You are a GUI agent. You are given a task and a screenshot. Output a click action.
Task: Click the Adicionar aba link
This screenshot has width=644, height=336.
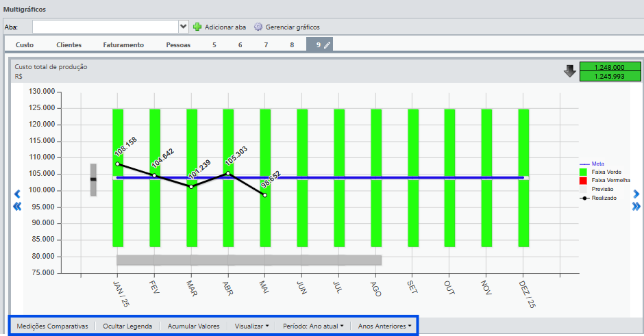point(225,27)
